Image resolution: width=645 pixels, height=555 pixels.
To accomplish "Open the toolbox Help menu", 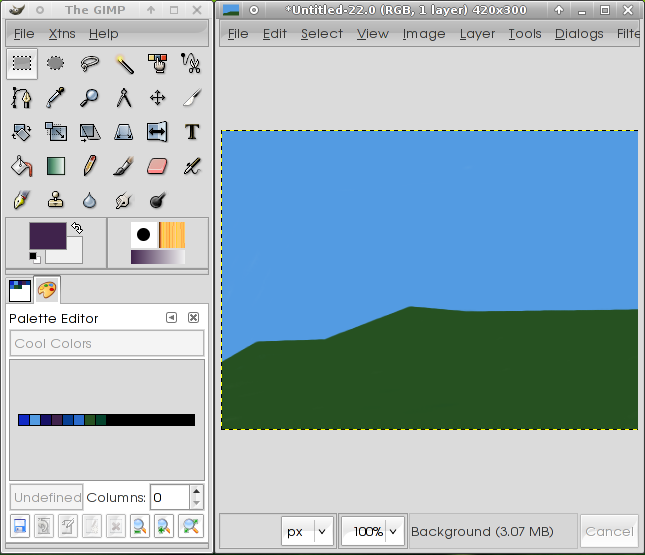I will pos(104,34).
